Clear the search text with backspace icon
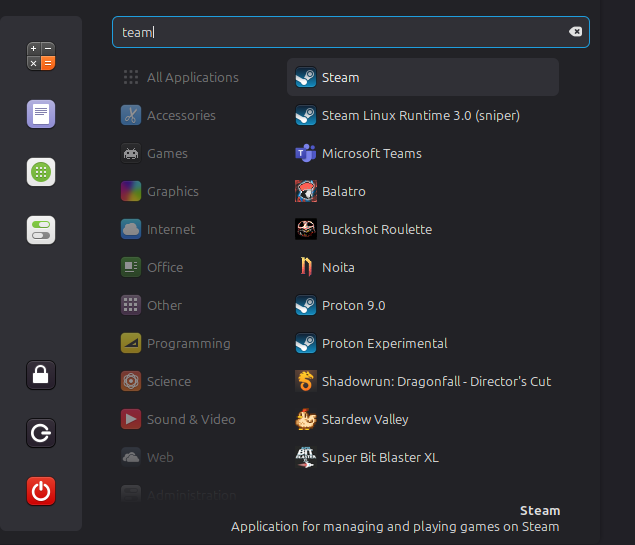Viewport: 635px width, 545px height. (575, 32)
